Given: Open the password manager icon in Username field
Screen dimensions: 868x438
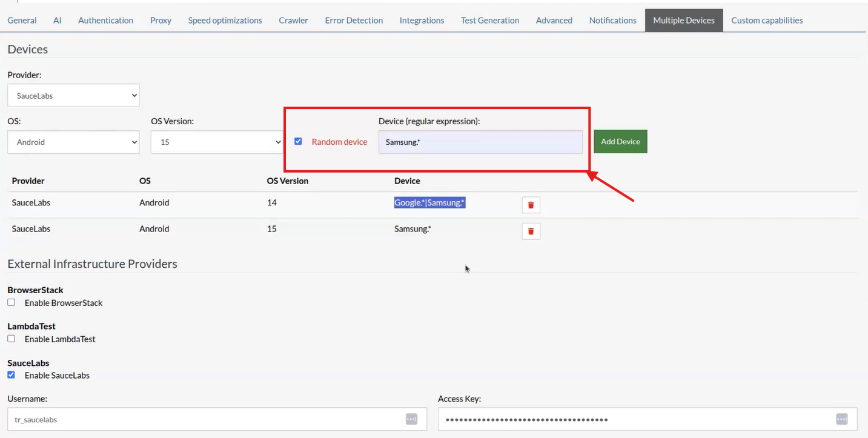Looking at the screenshot, I should click(411, 419).
